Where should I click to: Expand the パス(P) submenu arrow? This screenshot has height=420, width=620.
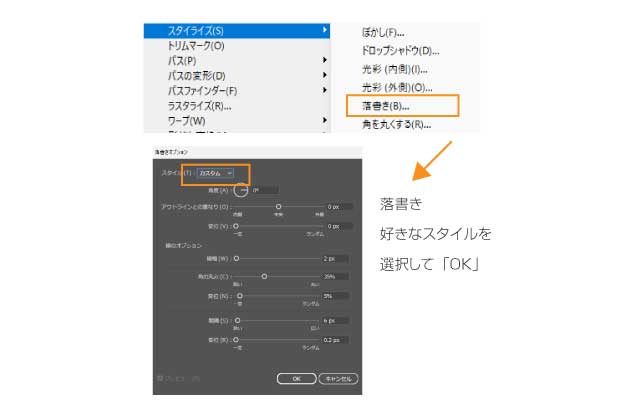click(x=325, y=61)
